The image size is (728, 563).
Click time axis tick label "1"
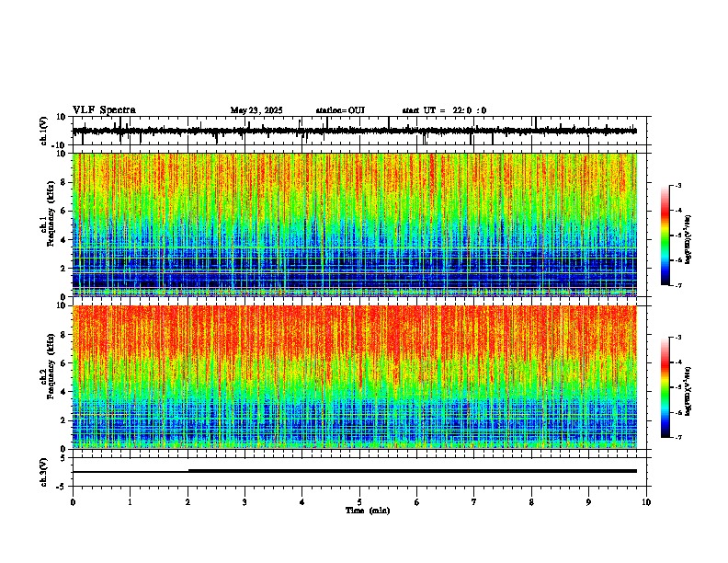[x=130, y=502]
